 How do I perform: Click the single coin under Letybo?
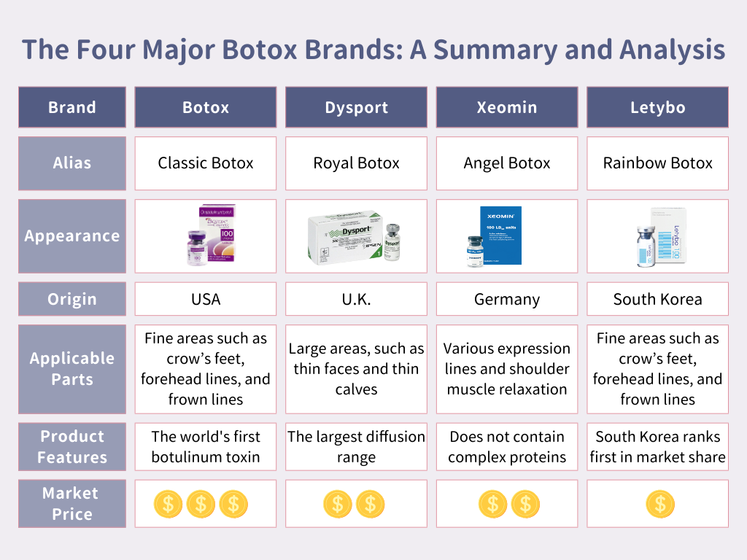point(660,504)
